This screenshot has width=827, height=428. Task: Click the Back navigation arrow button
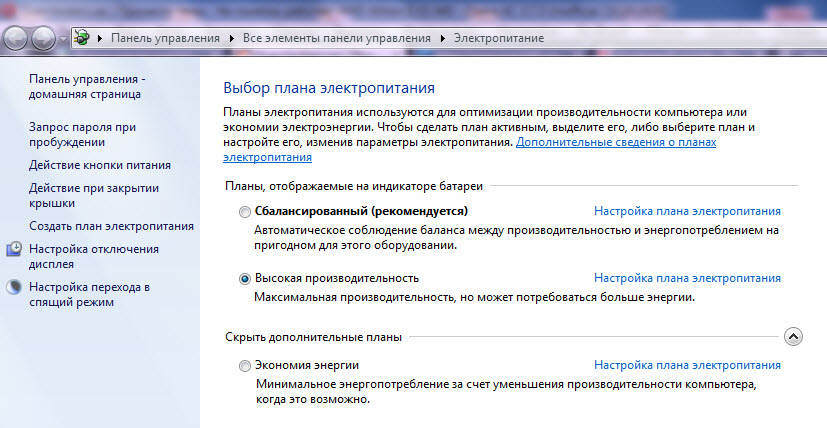coord(15,39)
